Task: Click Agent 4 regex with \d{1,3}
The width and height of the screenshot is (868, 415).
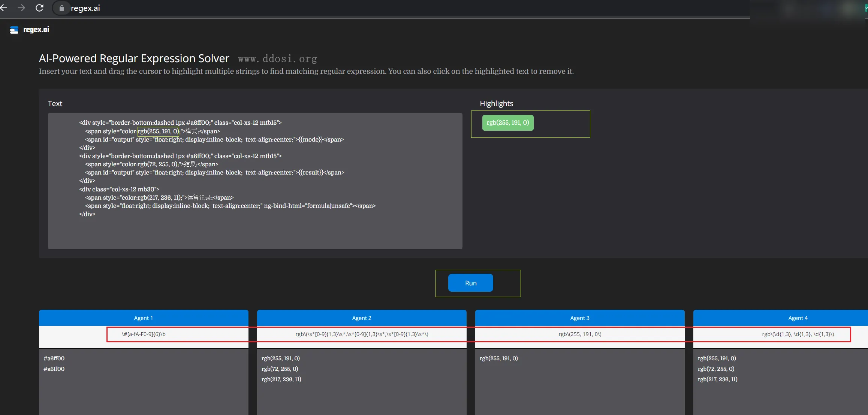Action: coord(798,334)
